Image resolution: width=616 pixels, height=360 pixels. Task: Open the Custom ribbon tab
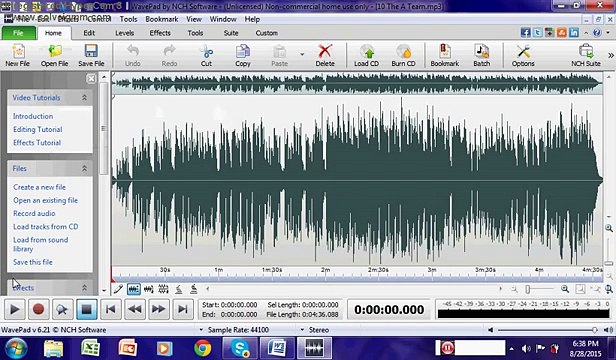coord(267,33)
